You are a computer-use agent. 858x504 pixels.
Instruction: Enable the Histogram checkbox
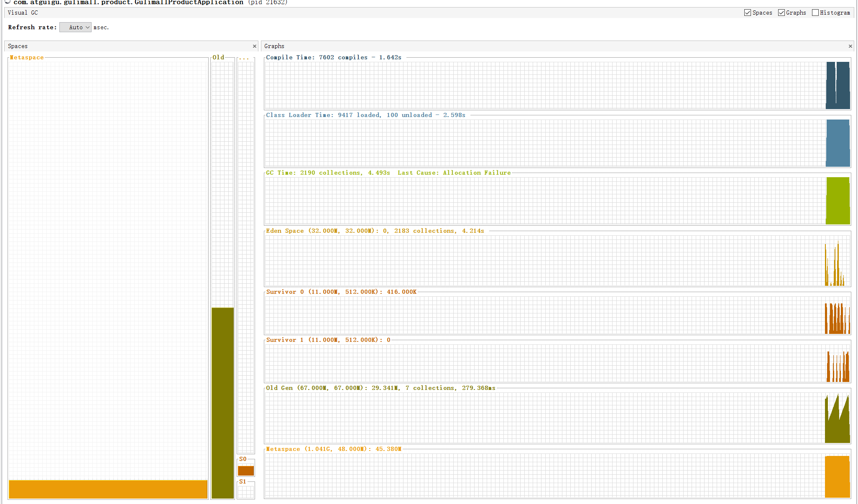815,13
